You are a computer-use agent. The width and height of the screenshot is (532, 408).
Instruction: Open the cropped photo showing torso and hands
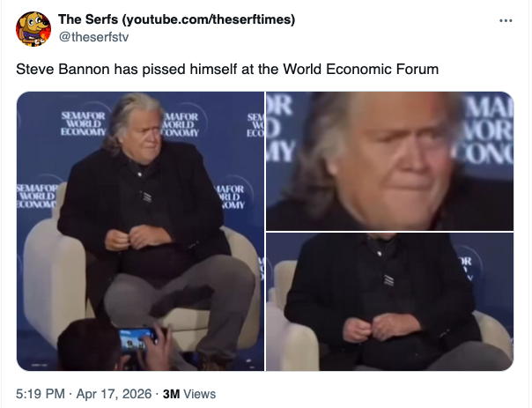(389, 301)
